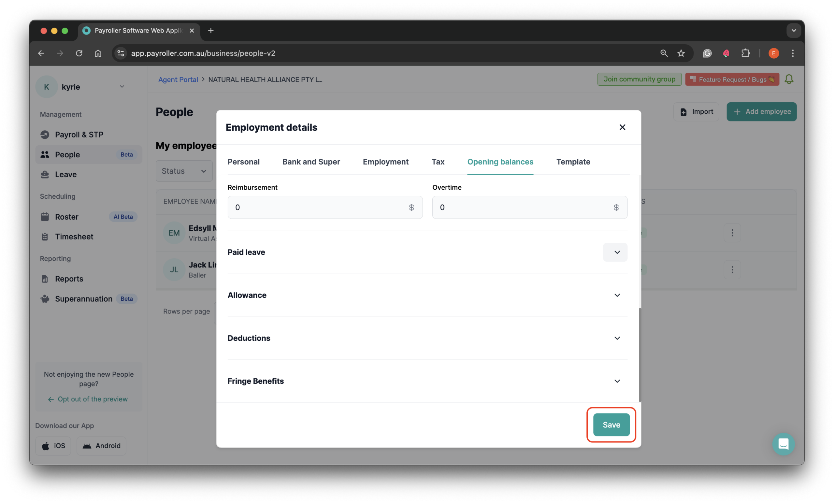This screenshot has height=504, width=834.
Task: Open the chat support bubble
Action: pos(784,444)
